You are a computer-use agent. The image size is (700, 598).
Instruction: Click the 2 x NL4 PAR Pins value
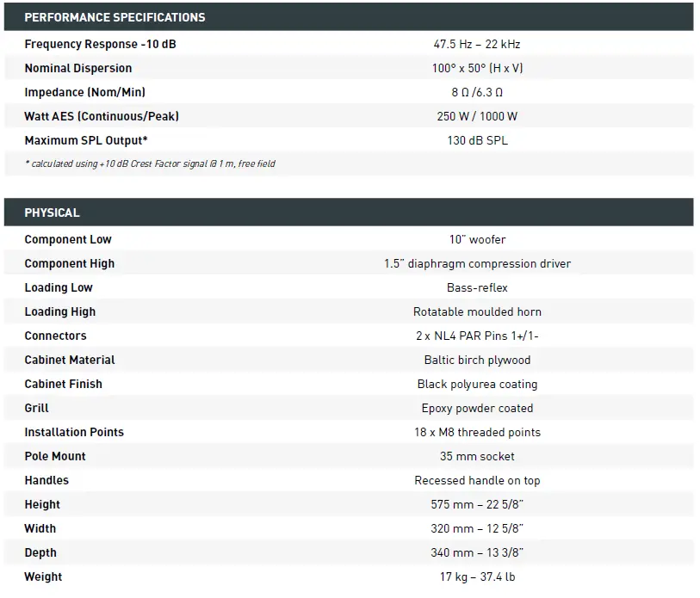477,336
